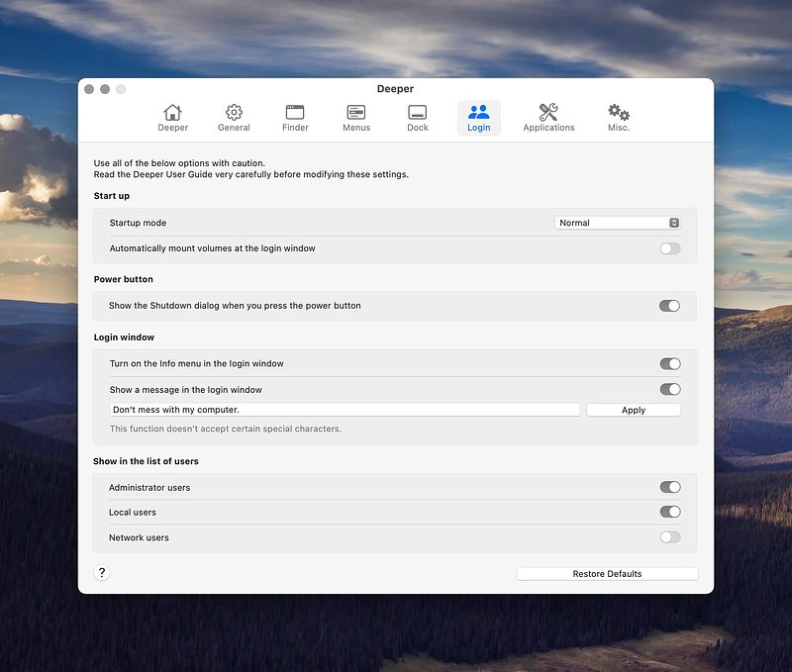Open the Deeper home tab icon
This screenshot has width=792, height=672.
click(172, 118)
